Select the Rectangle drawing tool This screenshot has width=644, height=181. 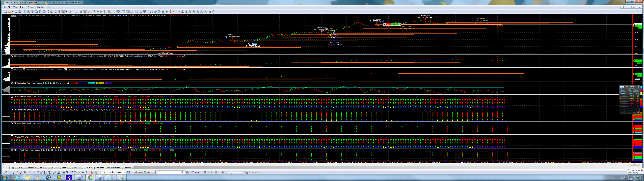pyautogui.click(x=71, y=172)
